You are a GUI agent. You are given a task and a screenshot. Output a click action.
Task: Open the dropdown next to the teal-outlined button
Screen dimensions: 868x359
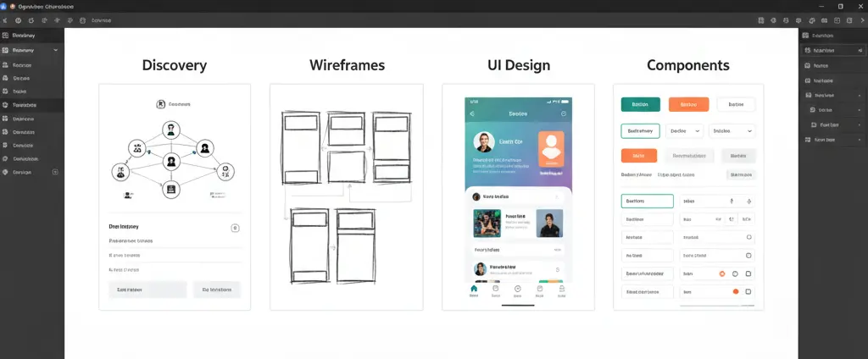tap(685, 131)
